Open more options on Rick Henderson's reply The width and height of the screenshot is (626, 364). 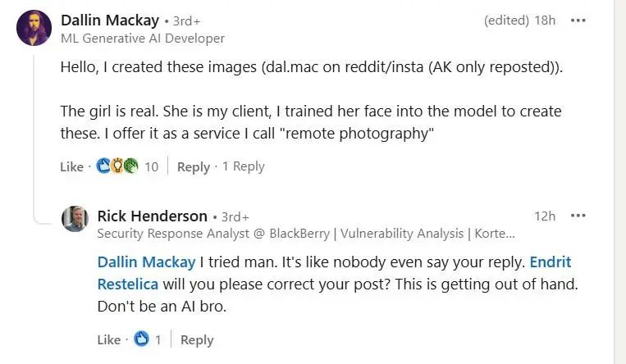pyautogui.click(x=578, y=216)
